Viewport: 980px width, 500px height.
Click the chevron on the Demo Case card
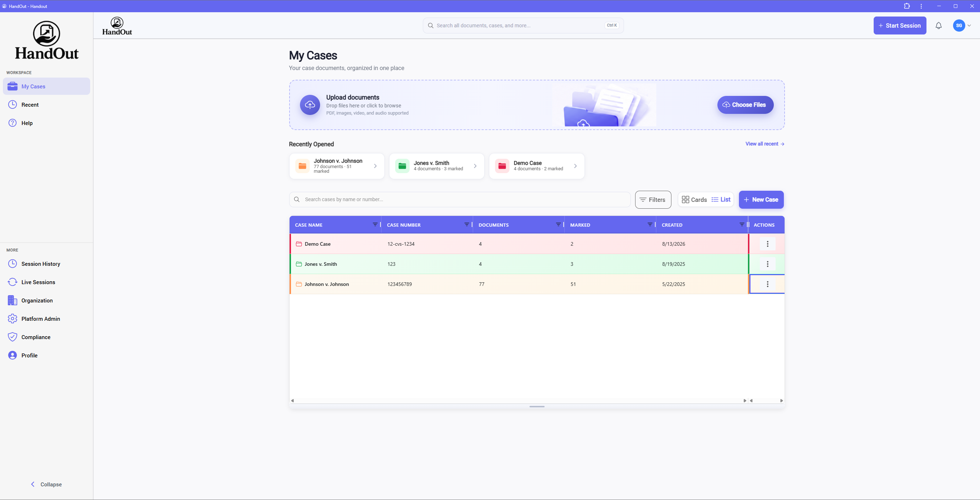[575, 166]
